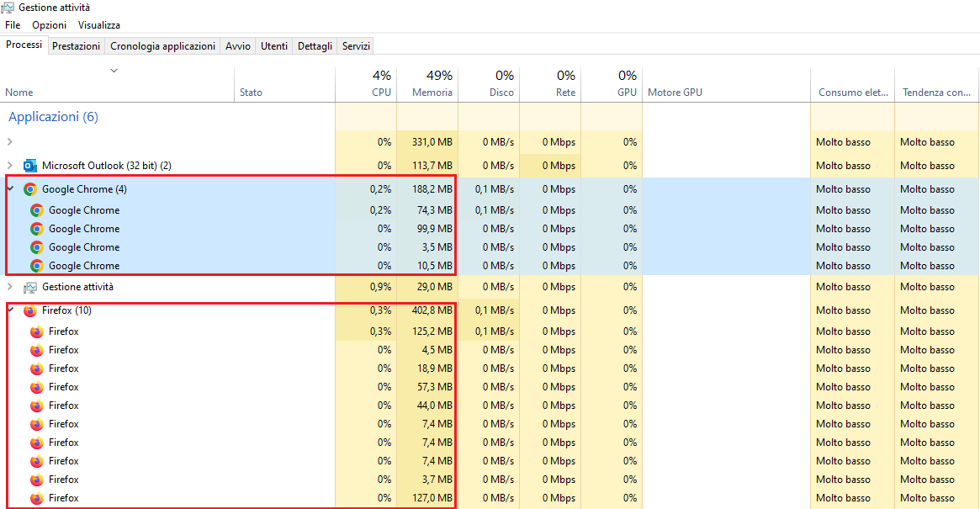
Task: Click Firefox icon in the 3,7 MB row
Action: [x=37, y=480]
